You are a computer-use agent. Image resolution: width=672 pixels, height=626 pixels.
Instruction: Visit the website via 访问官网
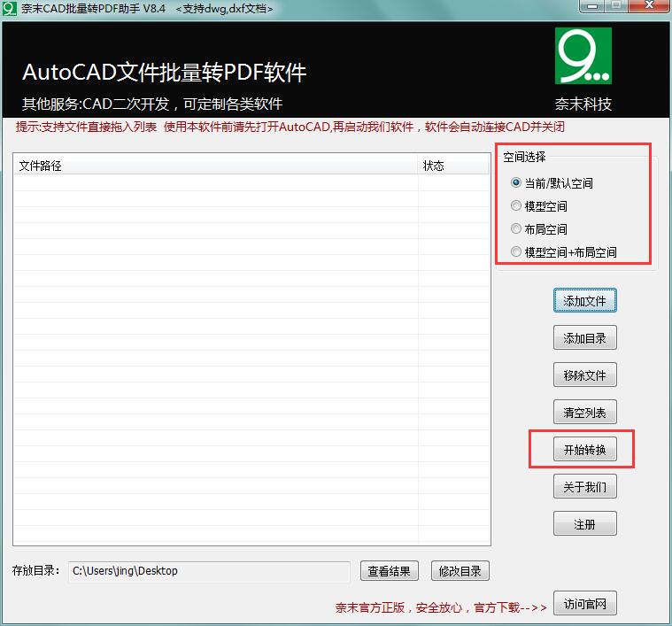click(585, 604)
